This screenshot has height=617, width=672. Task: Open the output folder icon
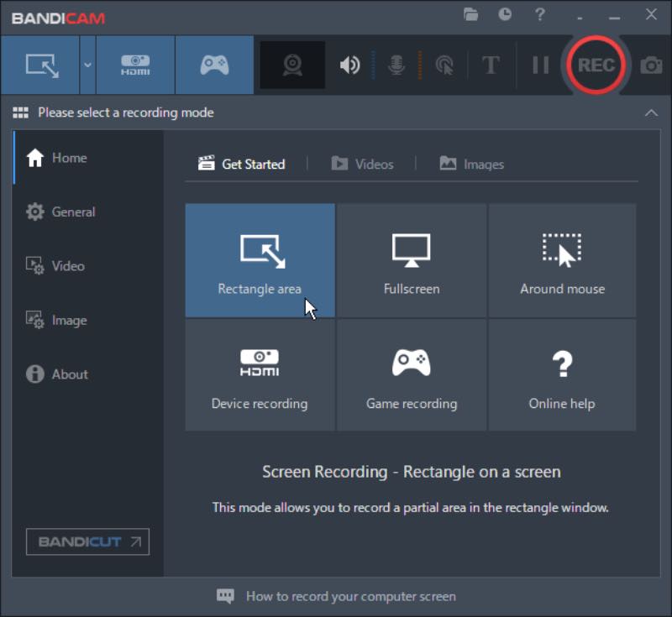pos(470,14)
